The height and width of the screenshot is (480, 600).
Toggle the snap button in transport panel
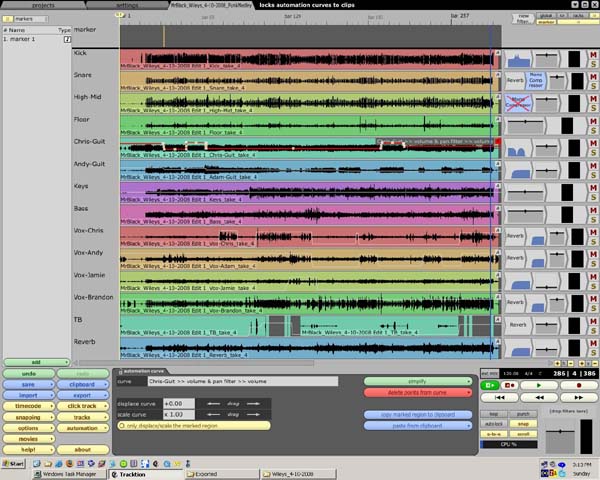(523, 424)
